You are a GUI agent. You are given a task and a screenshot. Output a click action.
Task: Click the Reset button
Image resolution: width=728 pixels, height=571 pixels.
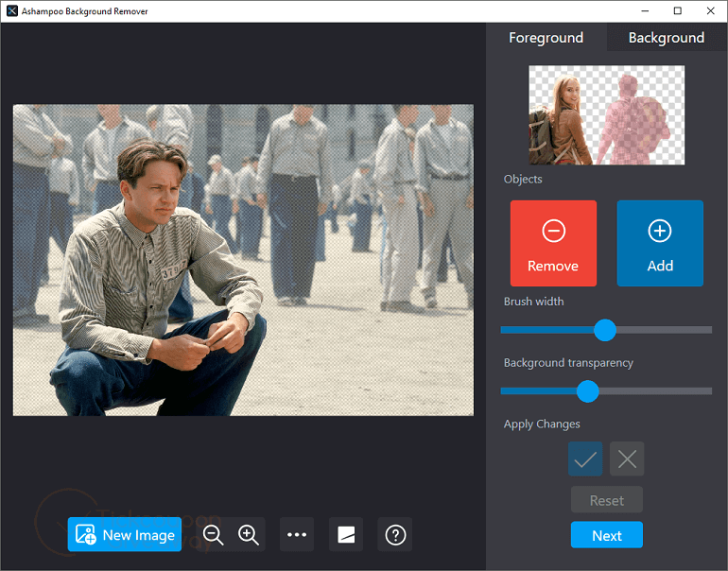[607, 500]
